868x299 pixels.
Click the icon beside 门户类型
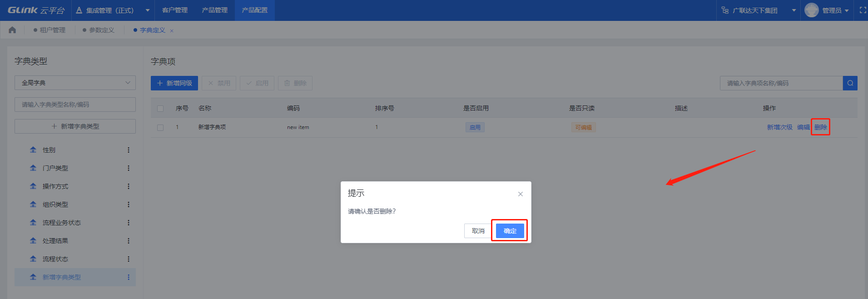pos(33,168)
